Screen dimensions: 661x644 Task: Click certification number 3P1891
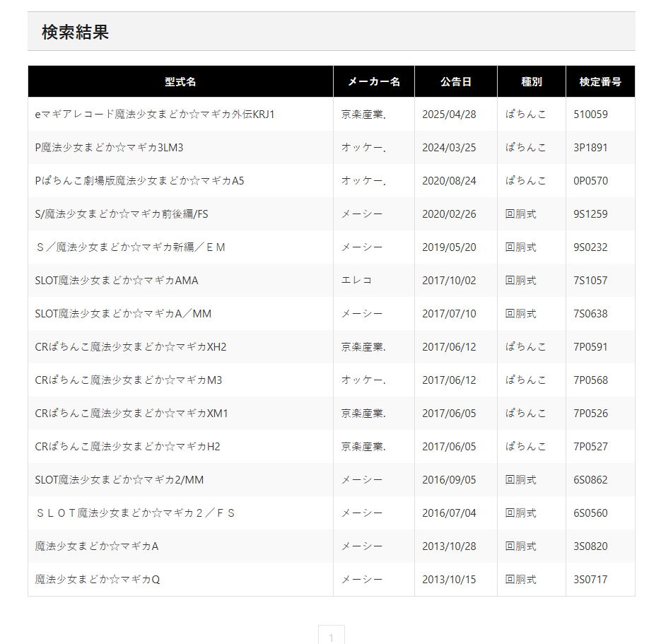pyautogui.click(x=590, y=148)
